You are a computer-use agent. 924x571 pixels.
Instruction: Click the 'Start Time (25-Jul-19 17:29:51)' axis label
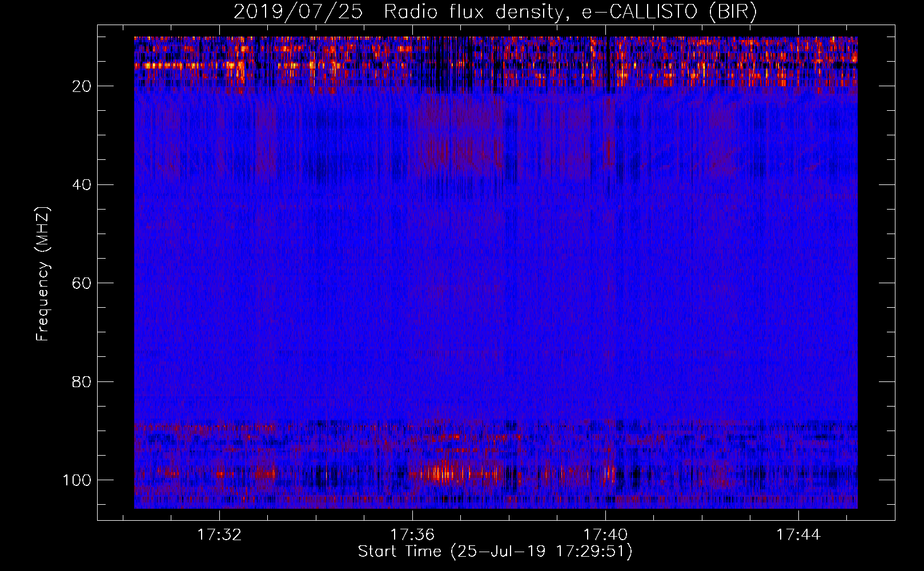pyautogui.click(x=495, y=552)
